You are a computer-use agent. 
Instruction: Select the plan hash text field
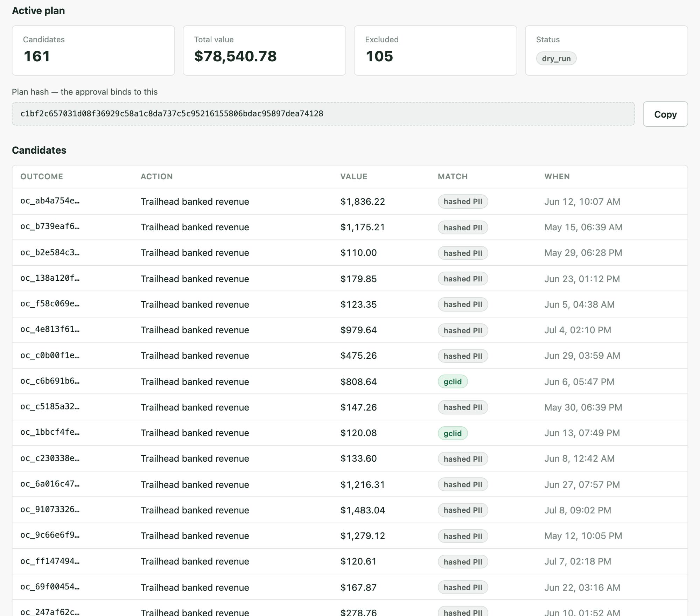[x=323, y=114]
